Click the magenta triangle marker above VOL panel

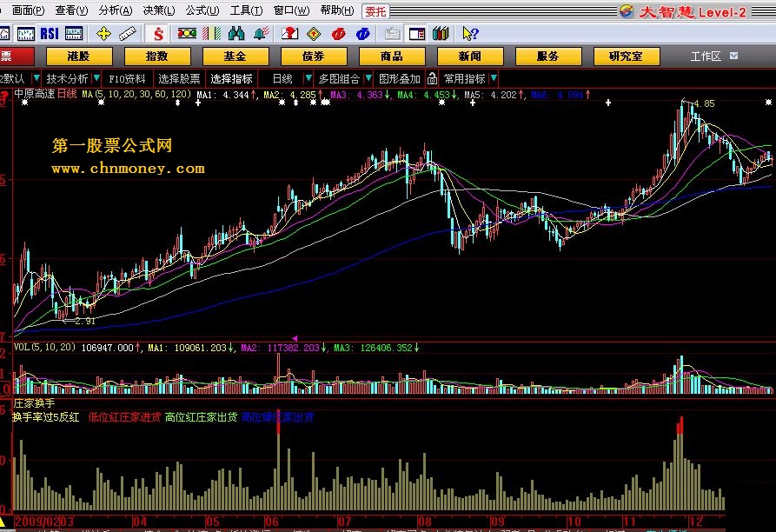[295, 338]
